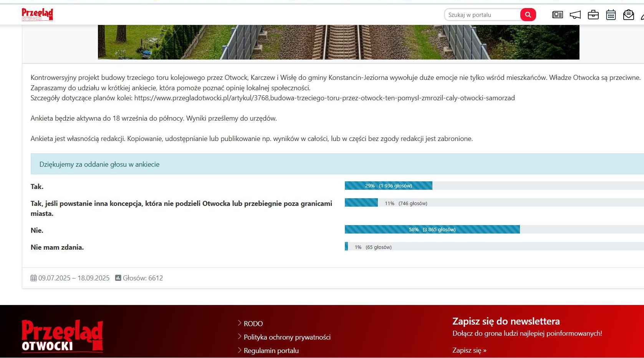Click the chevron before the RODO link
Viewport: 644px width, 358px height.
[240, 323]
